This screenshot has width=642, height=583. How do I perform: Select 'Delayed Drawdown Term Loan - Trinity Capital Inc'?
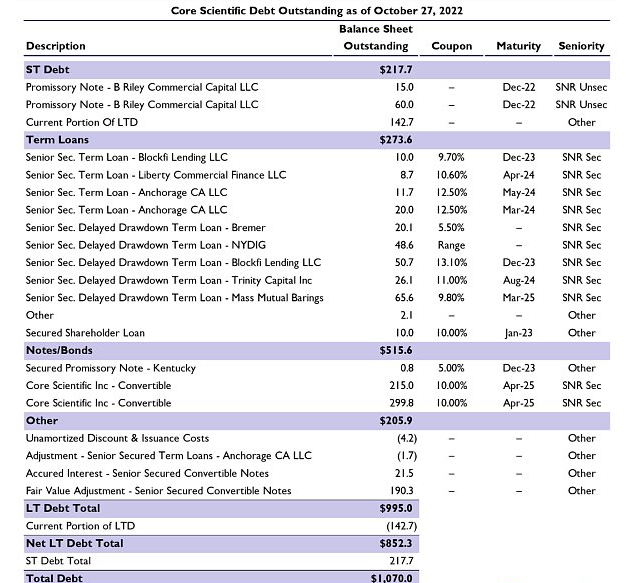pyautogui.click(x=169, y=280)
